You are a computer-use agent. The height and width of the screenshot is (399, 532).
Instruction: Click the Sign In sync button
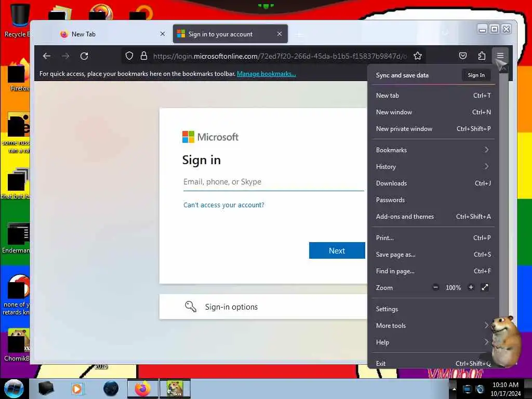(476, 75)
